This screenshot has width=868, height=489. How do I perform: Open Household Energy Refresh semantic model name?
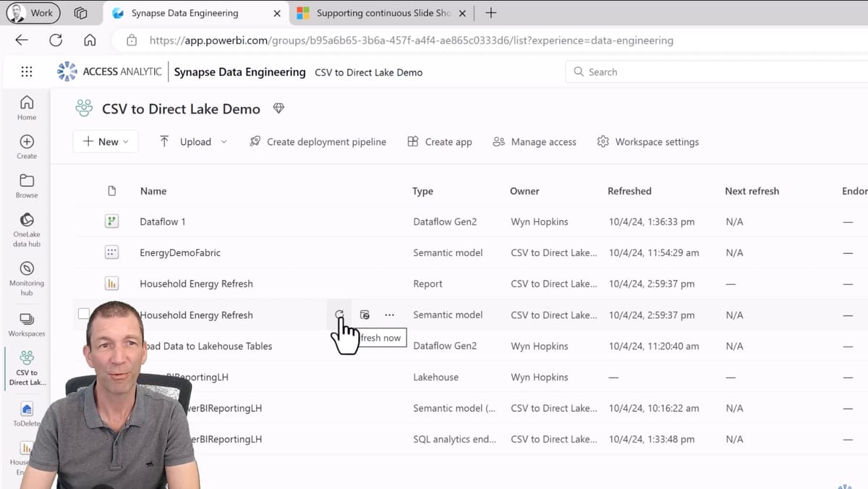coord(196,315)
